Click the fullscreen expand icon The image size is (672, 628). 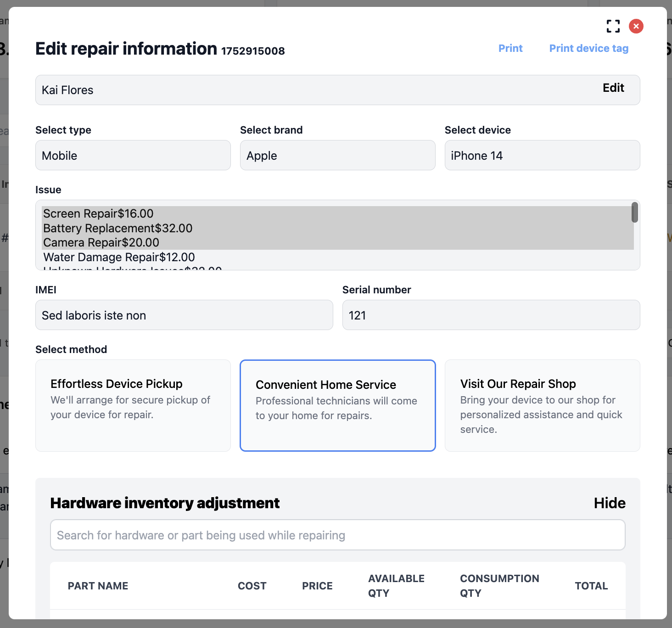point(613,26)
